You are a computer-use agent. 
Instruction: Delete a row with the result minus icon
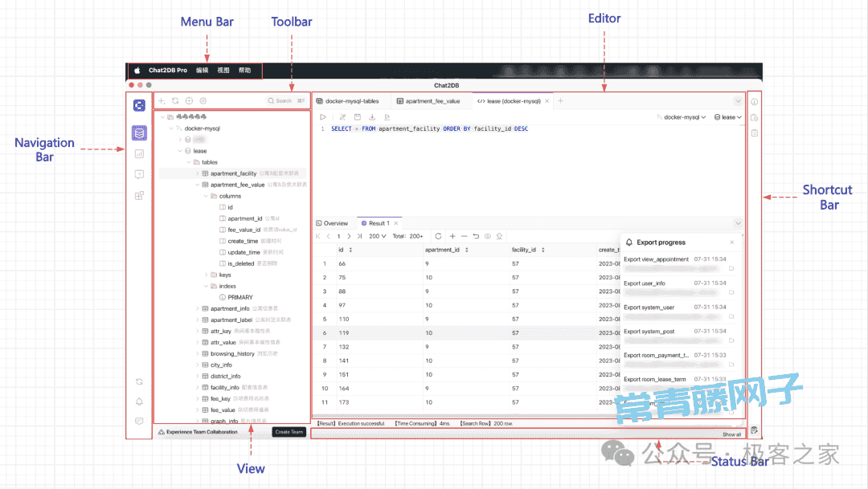click(464, 236)
